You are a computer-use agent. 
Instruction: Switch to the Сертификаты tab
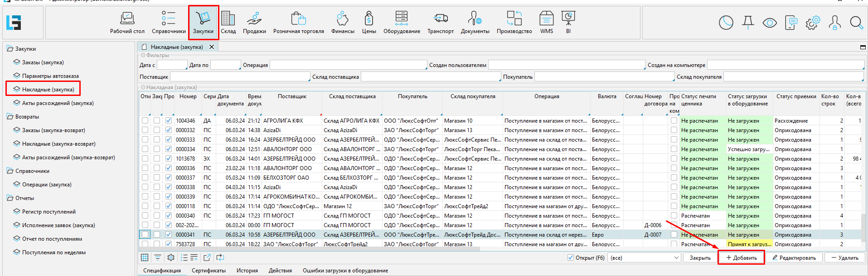click(209, 271)
